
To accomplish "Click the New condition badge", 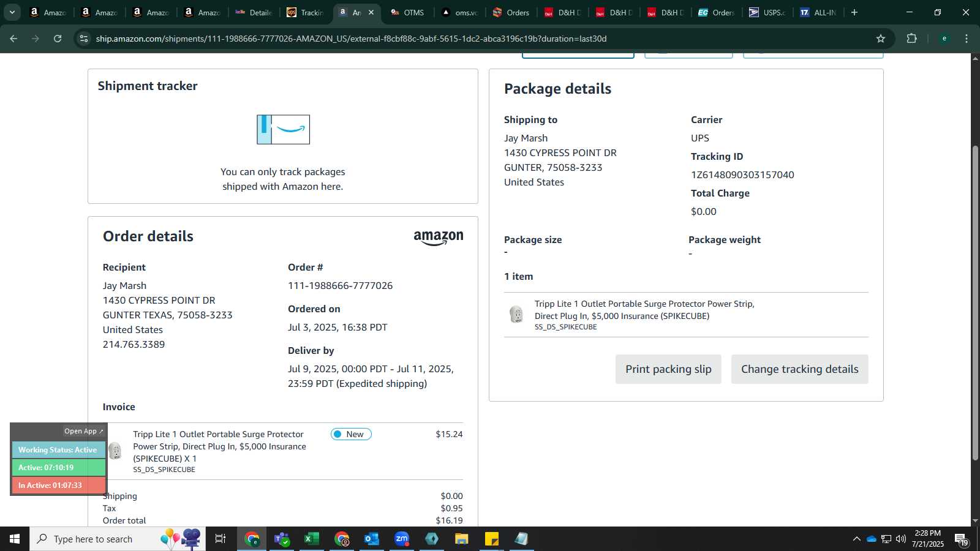I will (351, 434).
